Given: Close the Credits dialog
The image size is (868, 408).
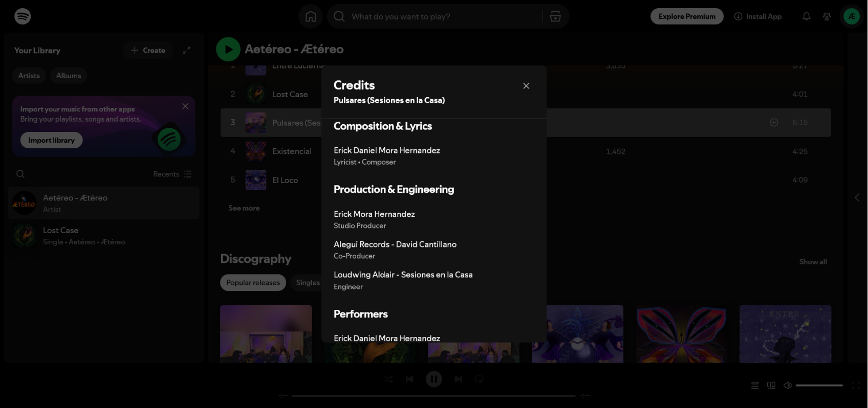Looking at the screenshot, I should 526,86.
